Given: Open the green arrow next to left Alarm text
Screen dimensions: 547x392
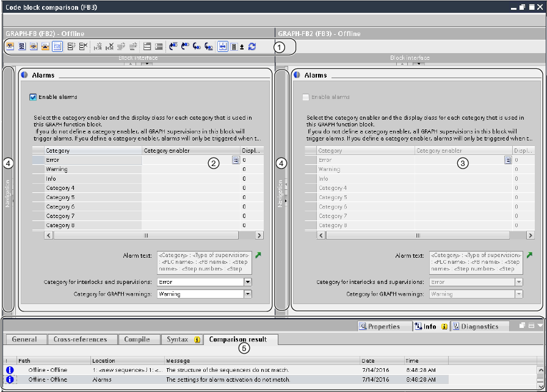Looking at the screenshot, I should pos(258,255).
